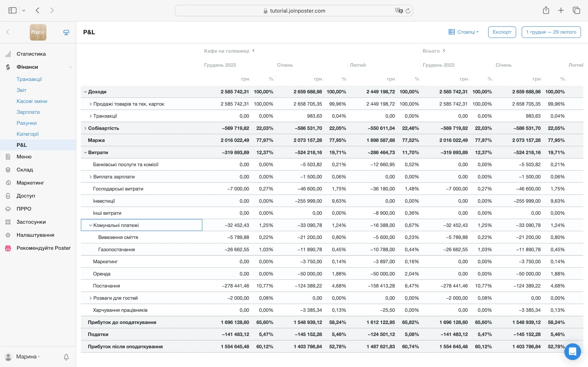This screenshot has width=588, height=367.
Task: Collapse the Комунальні платежі row
Action: click(90, 225)
